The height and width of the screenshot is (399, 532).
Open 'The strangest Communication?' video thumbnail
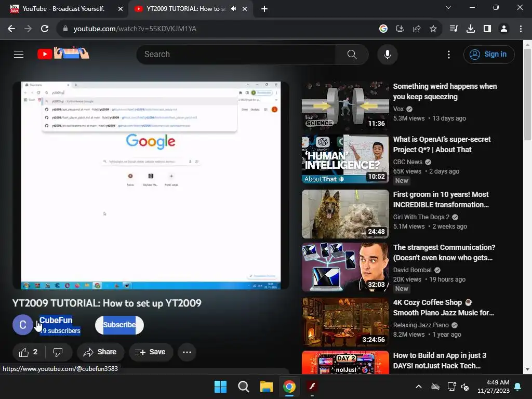point(345,267)
